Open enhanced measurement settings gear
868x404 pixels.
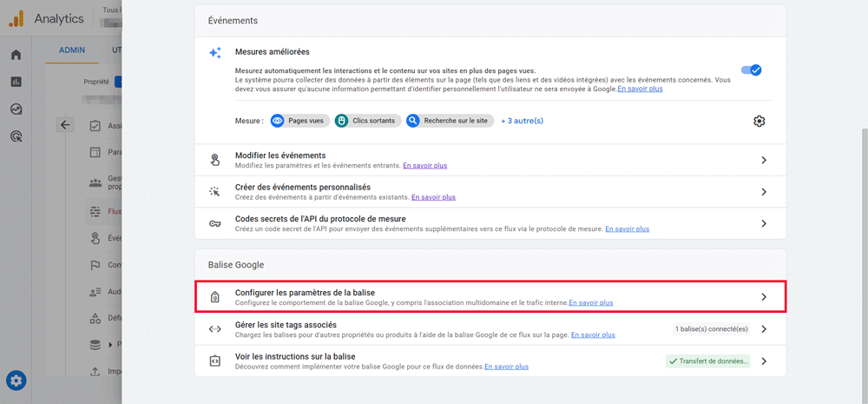click(x=759, y=121)
